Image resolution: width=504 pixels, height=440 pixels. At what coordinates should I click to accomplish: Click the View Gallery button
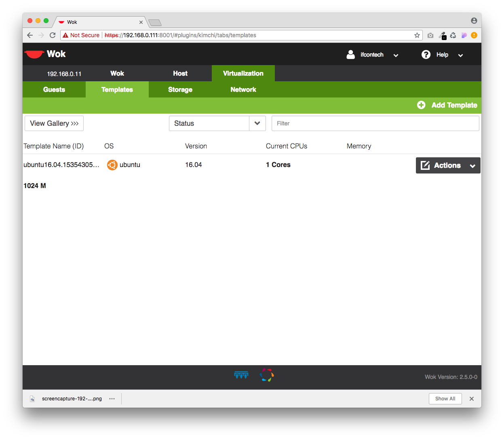(54, 123)
